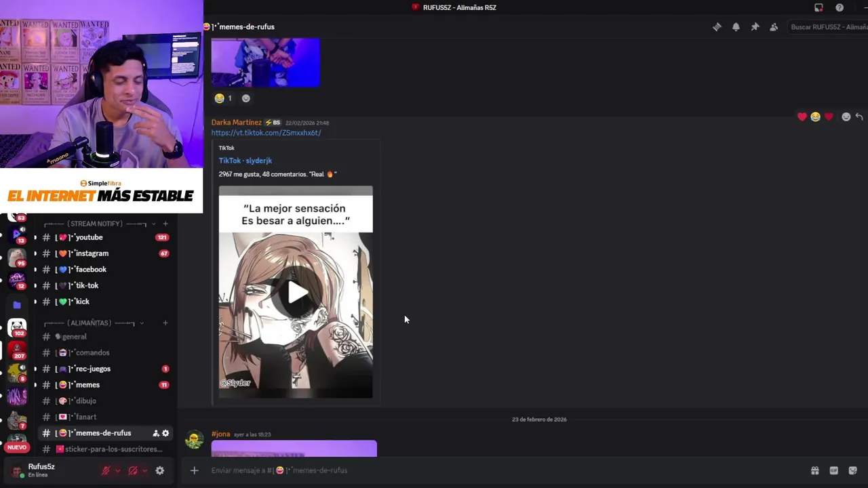Open server icon with 13 badge
Image resolution: width=868 pixels, height=488 pixels.
tap(17, 235)
